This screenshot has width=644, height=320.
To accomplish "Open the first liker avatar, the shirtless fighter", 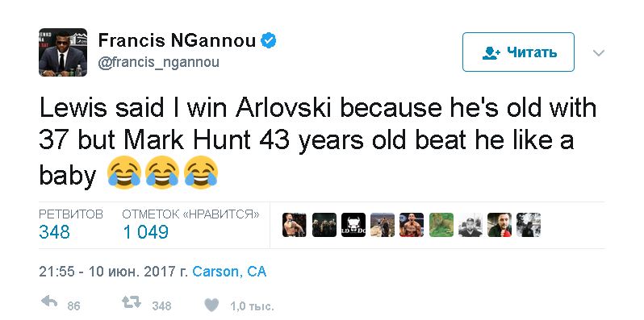I will click(294, 225).
